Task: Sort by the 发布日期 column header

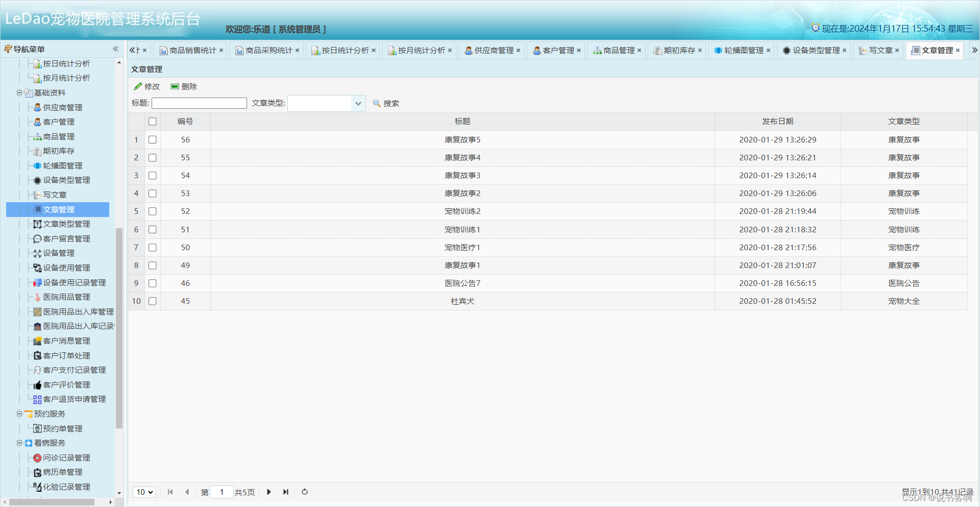Action: pyautogui.click(x=777, y=122)
